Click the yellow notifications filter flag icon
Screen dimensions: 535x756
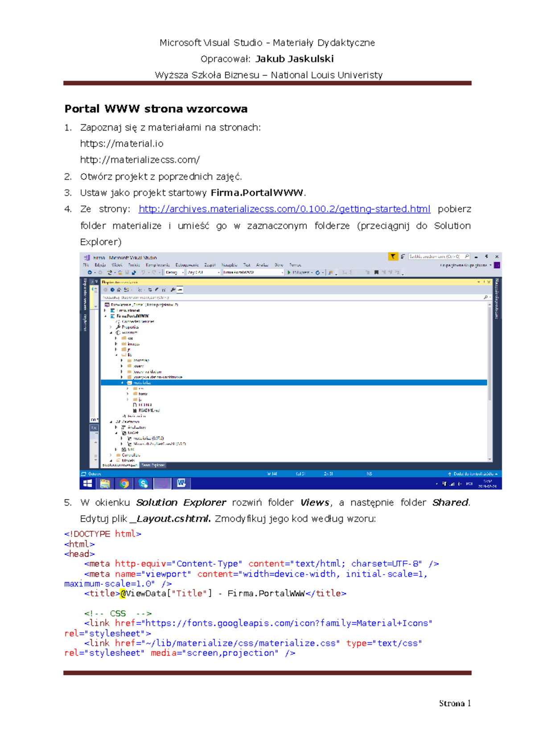coord(393,256)
